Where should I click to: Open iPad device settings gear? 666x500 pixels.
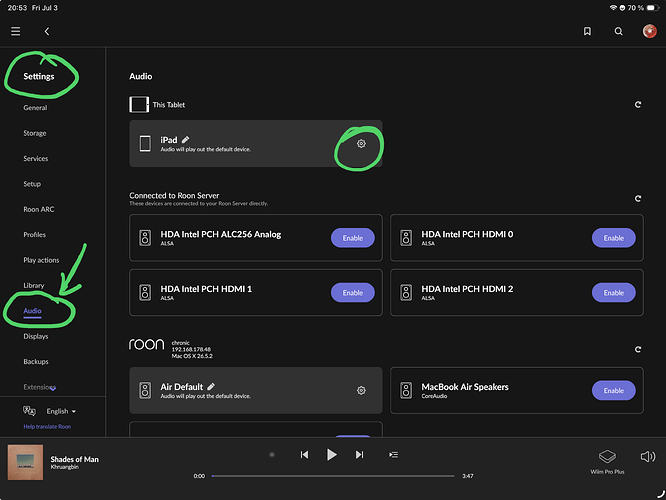tap(361, 144)
